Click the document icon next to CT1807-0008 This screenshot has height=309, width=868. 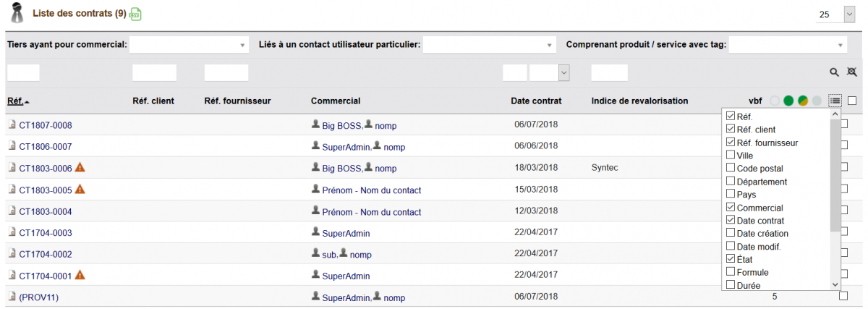[x=12, y=125]
